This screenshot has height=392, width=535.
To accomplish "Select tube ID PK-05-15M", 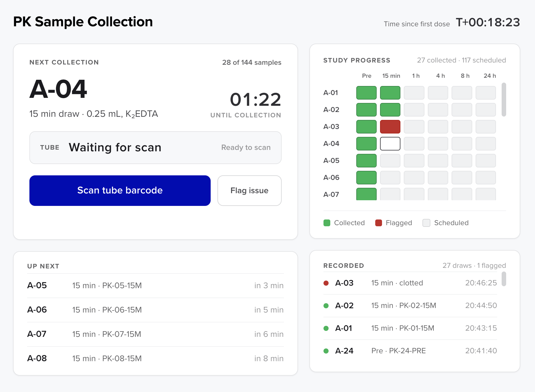I will 122,286.
